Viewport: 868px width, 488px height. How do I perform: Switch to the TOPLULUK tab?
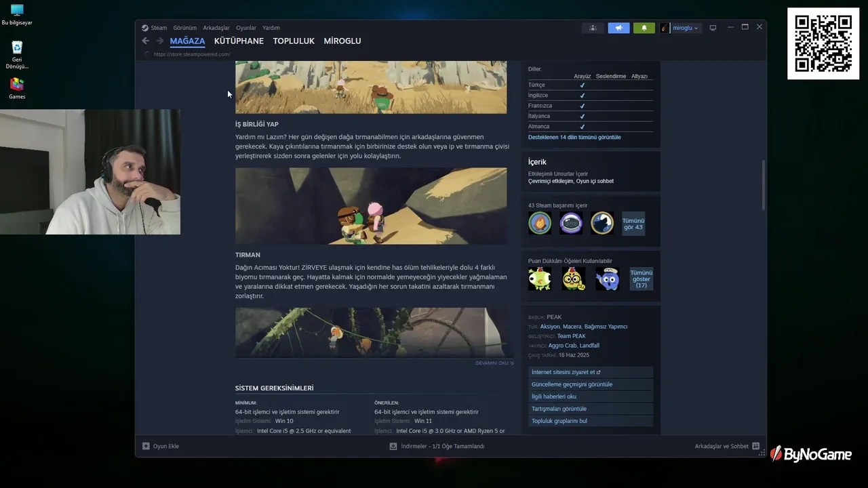(294, 41)
